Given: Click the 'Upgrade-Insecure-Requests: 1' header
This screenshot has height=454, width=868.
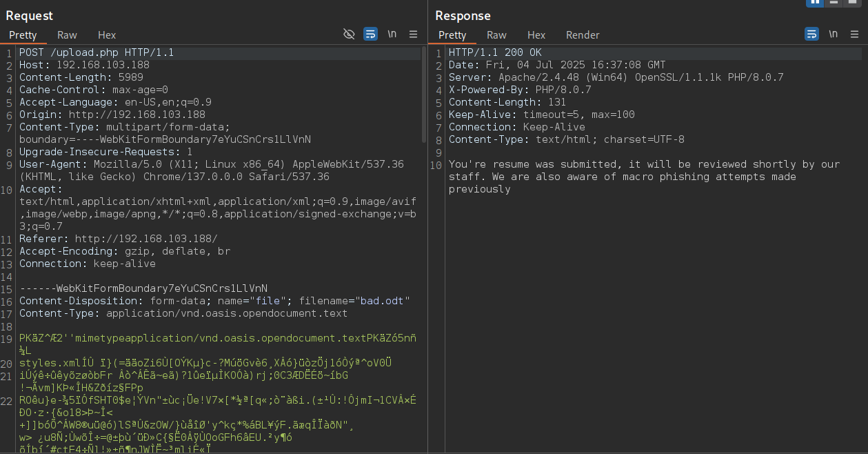Looking at the screenshot, I should point(106,152).
